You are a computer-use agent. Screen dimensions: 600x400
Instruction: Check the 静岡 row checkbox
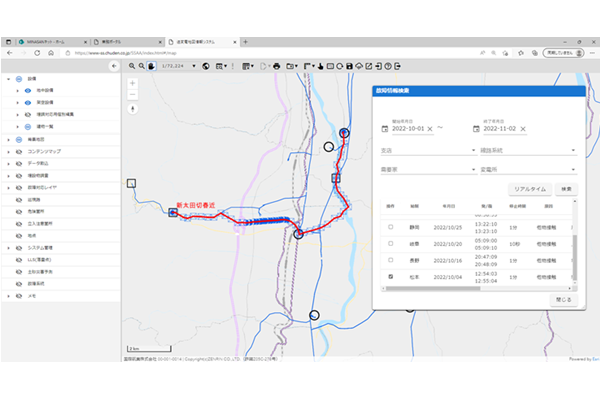[x=390, y=227]
